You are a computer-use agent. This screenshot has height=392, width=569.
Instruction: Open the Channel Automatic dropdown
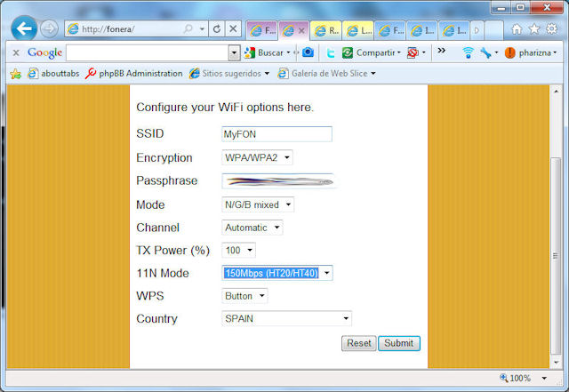[252, 228]
